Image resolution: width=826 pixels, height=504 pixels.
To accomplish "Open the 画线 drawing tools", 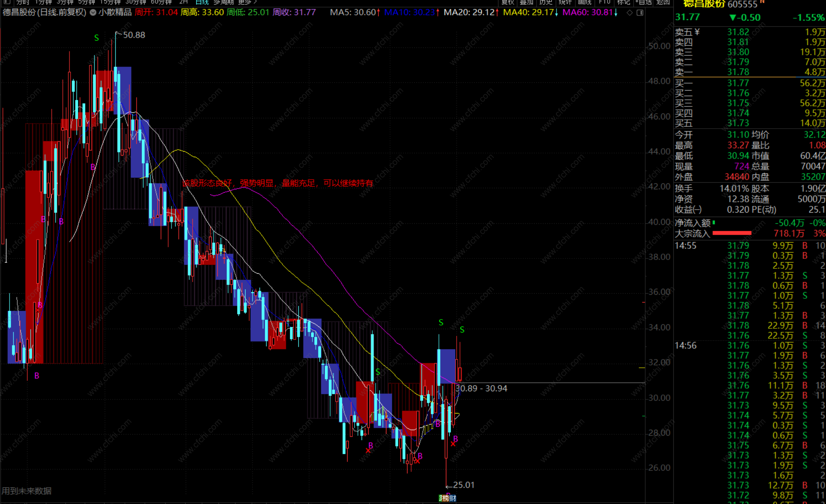I will [584, 2].
